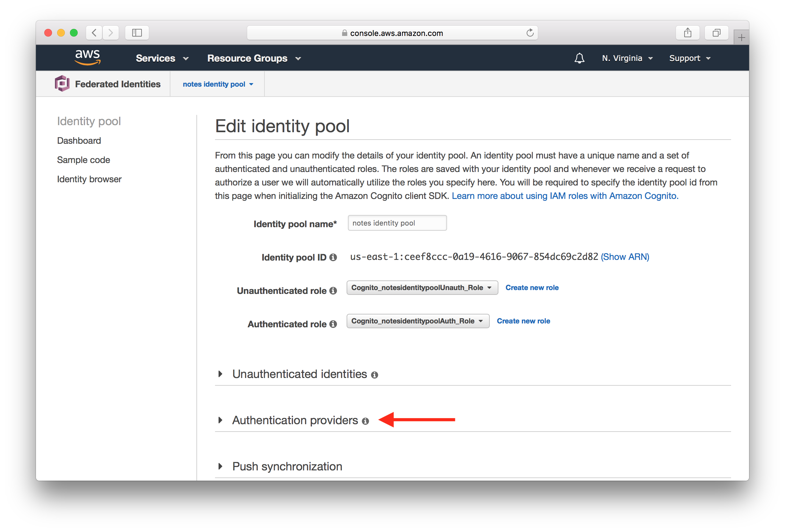Click the info icon next to Identity pool ID

[x=334, y=257]
